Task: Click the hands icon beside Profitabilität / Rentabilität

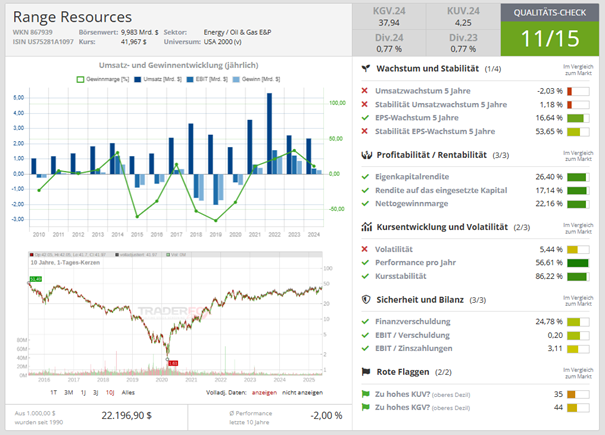Action: [x=366, y=155]
